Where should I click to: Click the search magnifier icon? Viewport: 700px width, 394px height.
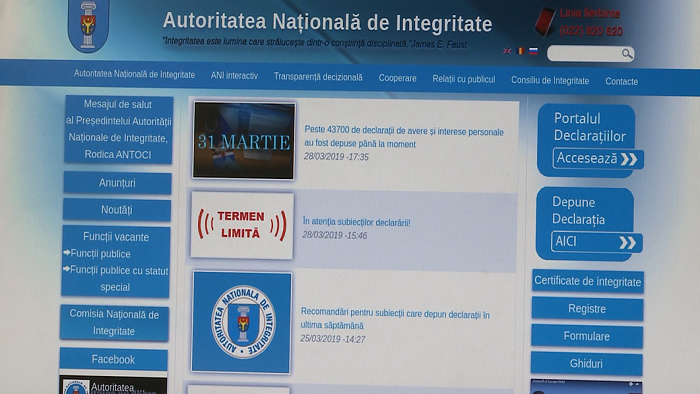click(x=627, y=54)
